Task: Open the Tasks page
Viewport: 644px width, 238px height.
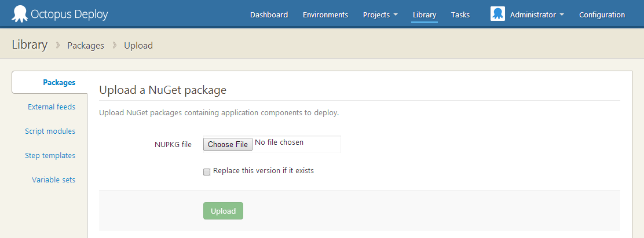Action: coord(460,15)
